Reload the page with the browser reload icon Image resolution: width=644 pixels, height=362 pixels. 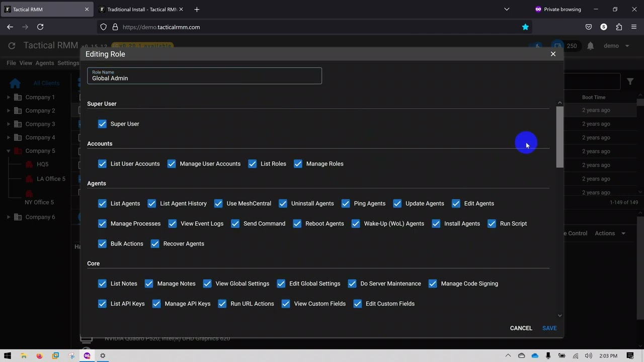40,27
